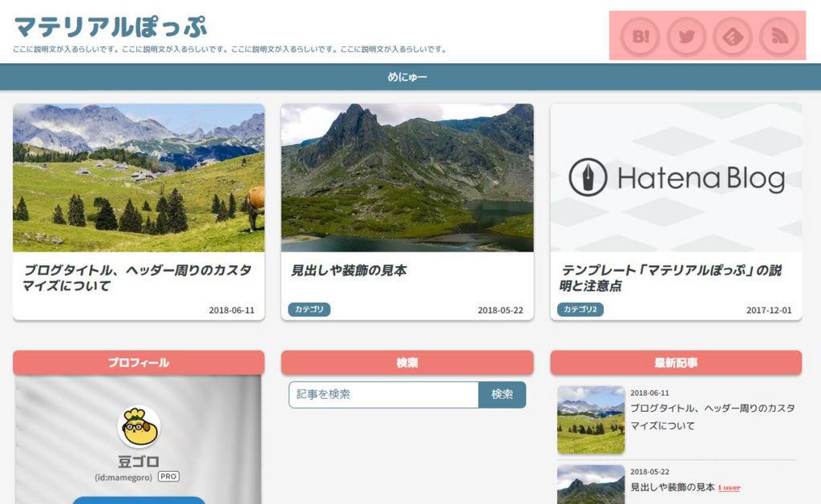Open the mountain lake card image
821x504 pixels.
tap(407, 177)
